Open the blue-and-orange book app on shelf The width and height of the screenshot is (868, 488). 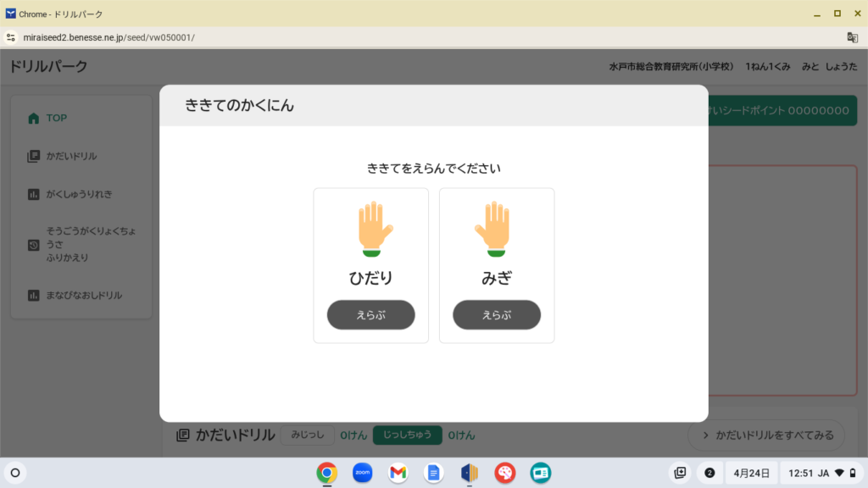pos(470,473)
